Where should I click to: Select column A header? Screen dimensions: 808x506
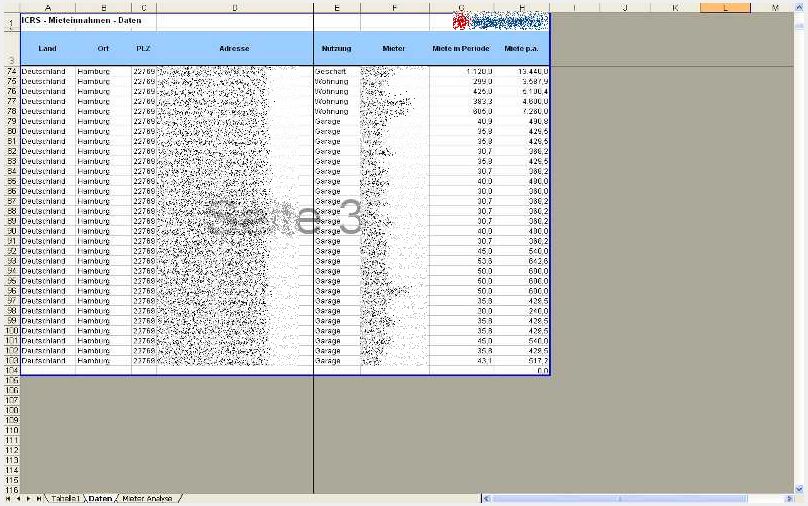[x=48, y=8]
